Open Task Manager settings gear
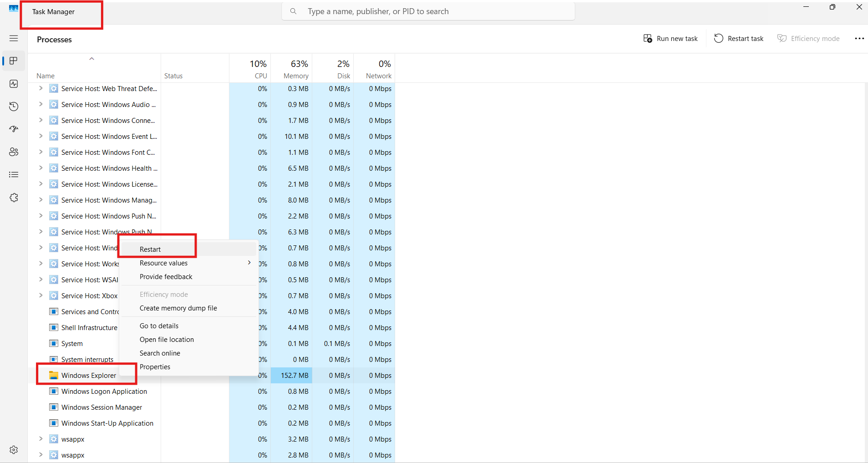This screenshot has width=868, height=463. pyautogui.click(x=14, y=450)
